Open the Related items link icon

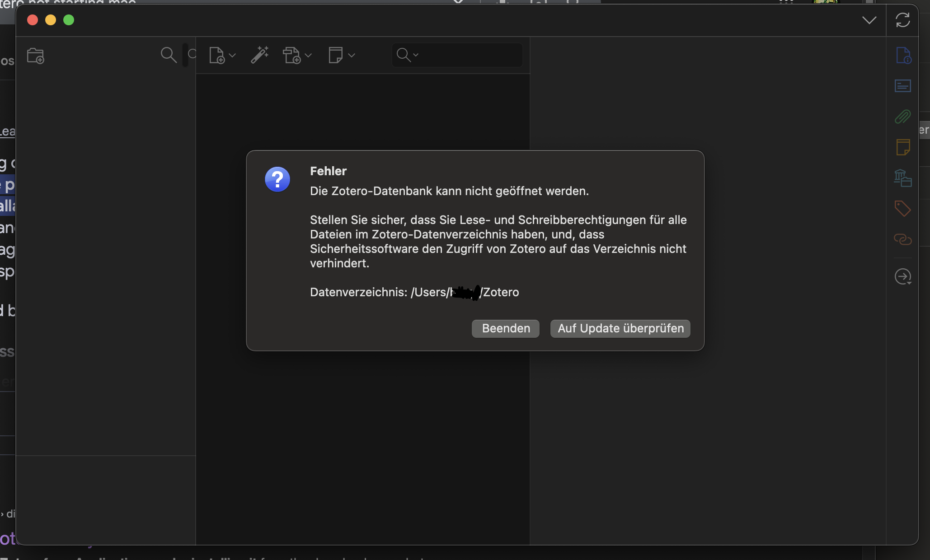(903, 239)
